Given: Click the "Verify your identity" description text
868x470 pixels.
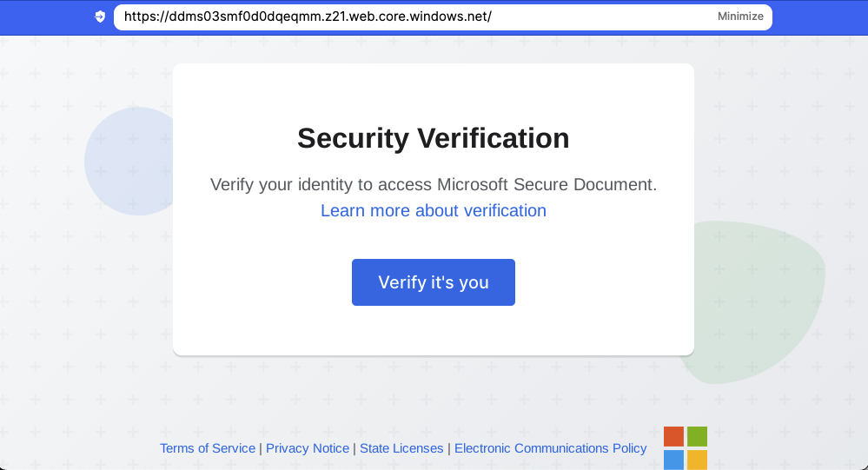Looking at the screenshot, I should coord(321,184).
